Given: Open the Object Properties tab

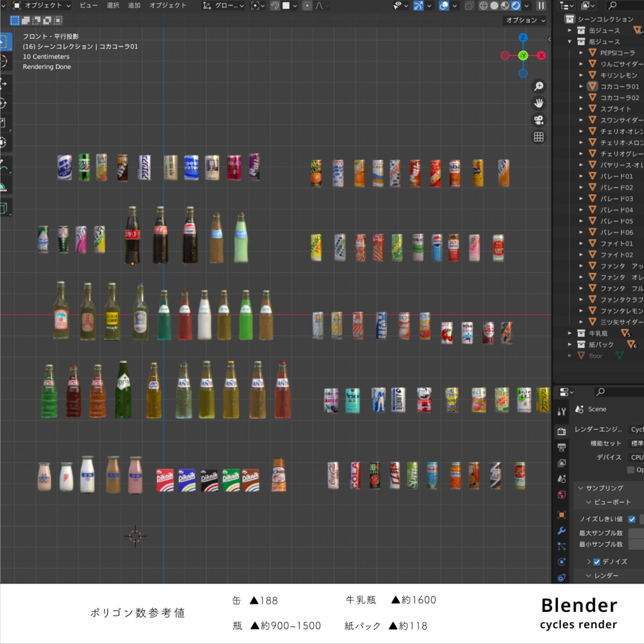Looking at the screenshot, I should (x=562, y=514).
